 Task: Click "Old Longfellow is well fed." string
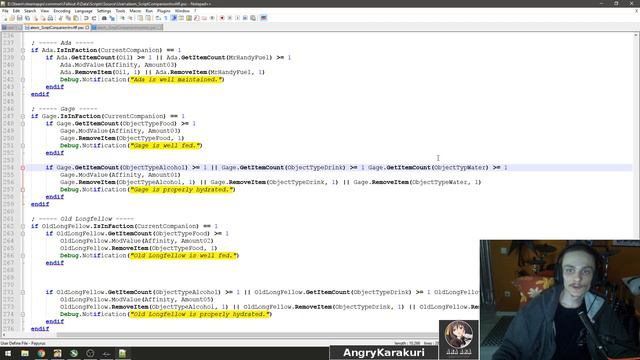184,256
